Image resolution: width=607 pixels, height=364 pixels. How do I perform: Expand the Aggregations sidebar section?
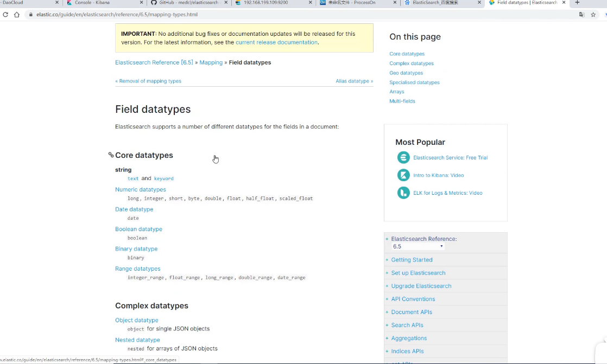click(409, 338)
